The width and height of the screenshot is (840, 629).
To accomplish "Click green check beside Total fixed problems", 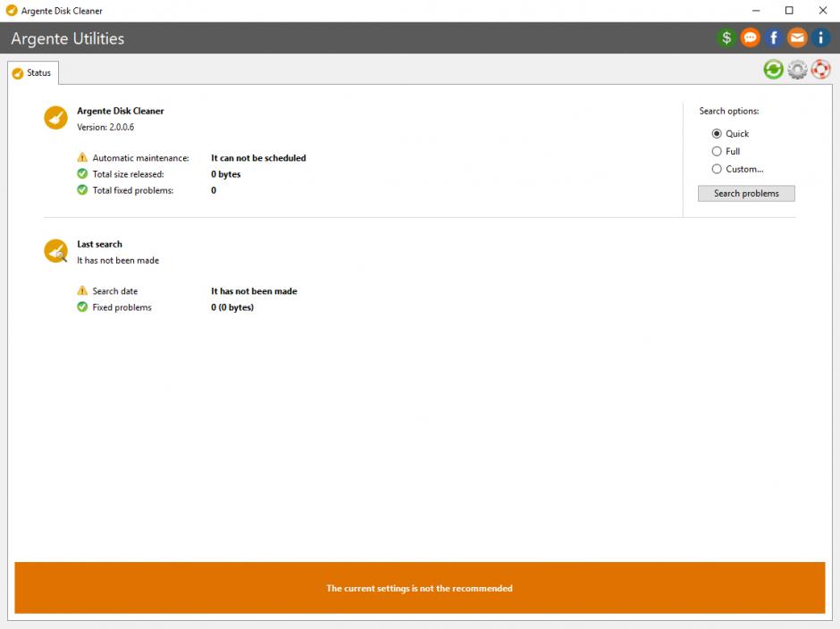I will (x=82, y=189).
